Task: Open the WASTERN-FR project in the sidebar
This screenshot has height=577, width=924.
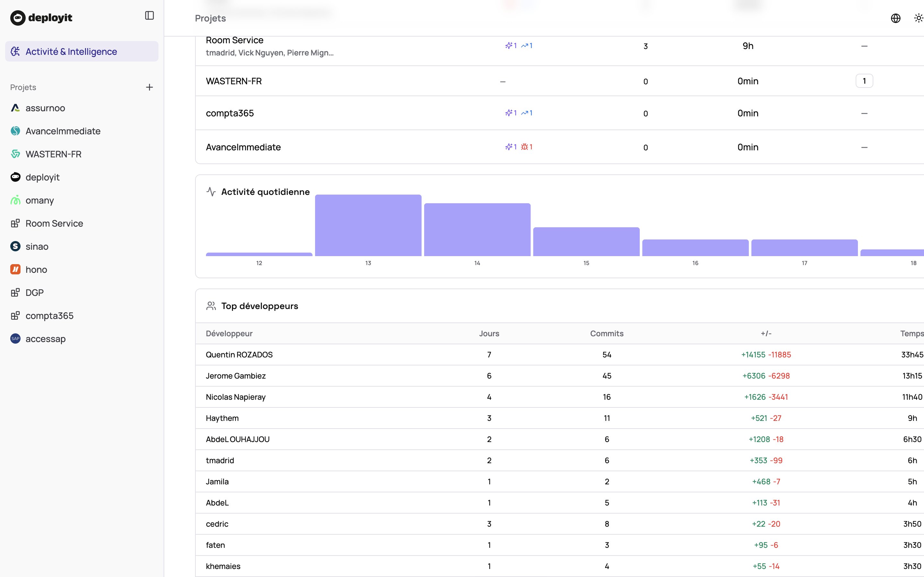Action: click(x=15, y=154)
